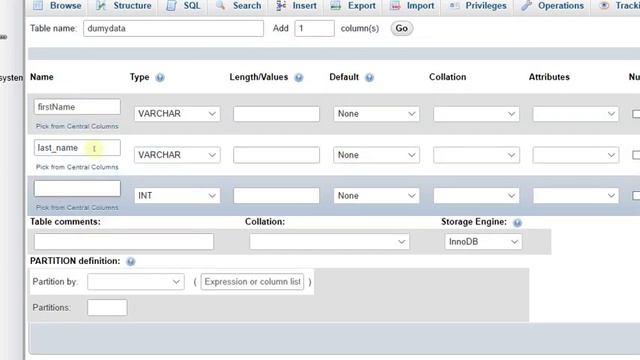Open the Operations tab

tap(553, 6)
